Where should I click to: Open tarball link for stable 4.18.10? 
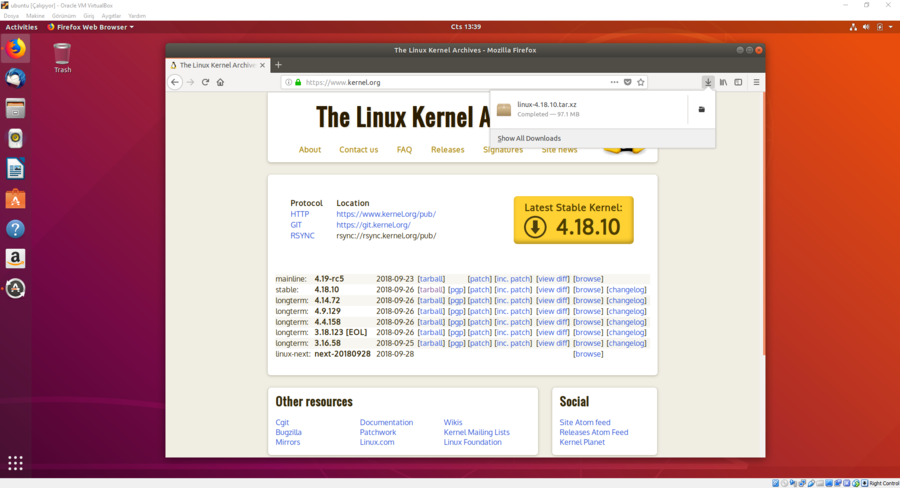click(431, 290)
